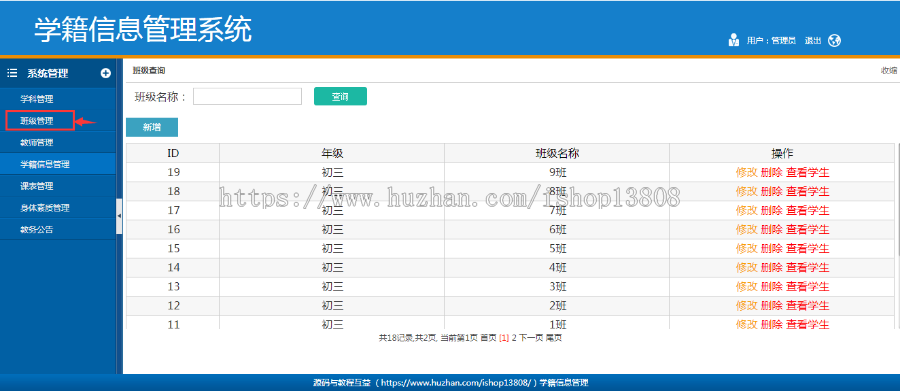This screenshot has height=391, width=900.
Task: Click the plus icon beside 系统管理
Action: pyautogui.click(x=106, y=73)
